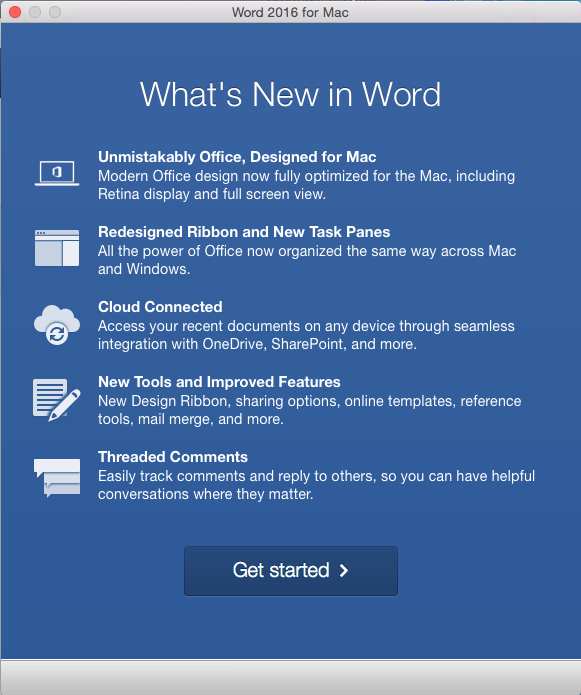Click "New Tools and Improved Features" heading
This screenshot has height=695, width=581.
point(219,382)
